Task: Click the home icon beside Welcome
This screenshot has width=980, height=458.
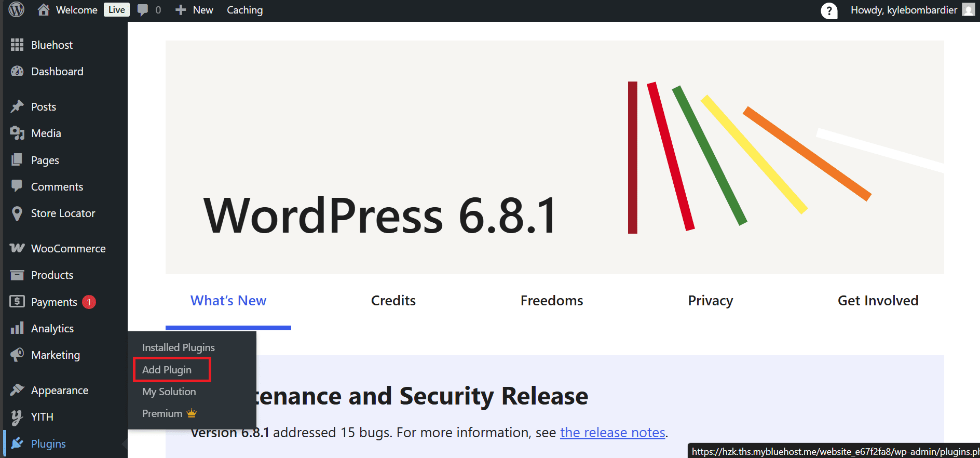Action: (x=44, y=9)
